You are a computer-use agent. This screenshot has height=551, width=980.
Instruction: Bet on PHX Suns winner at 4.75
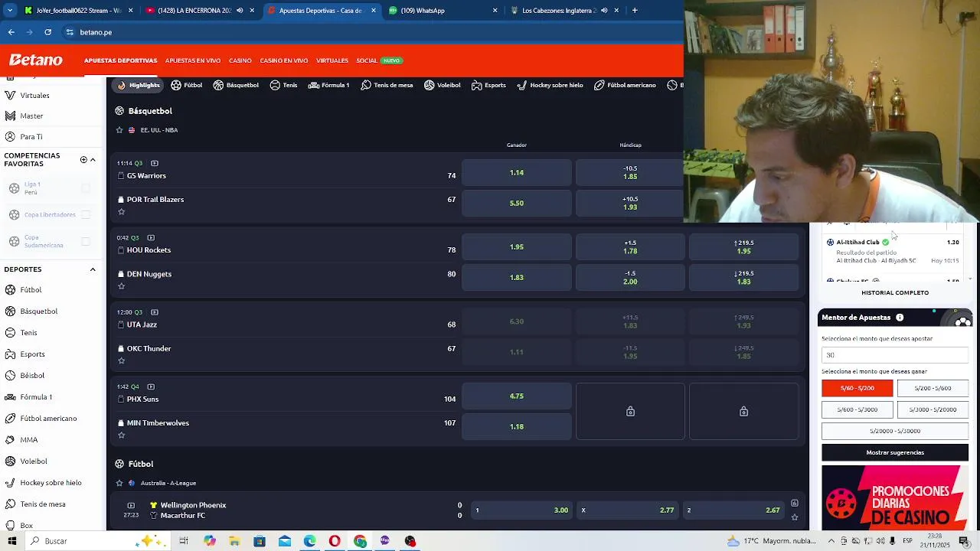(x=517, y=396)
